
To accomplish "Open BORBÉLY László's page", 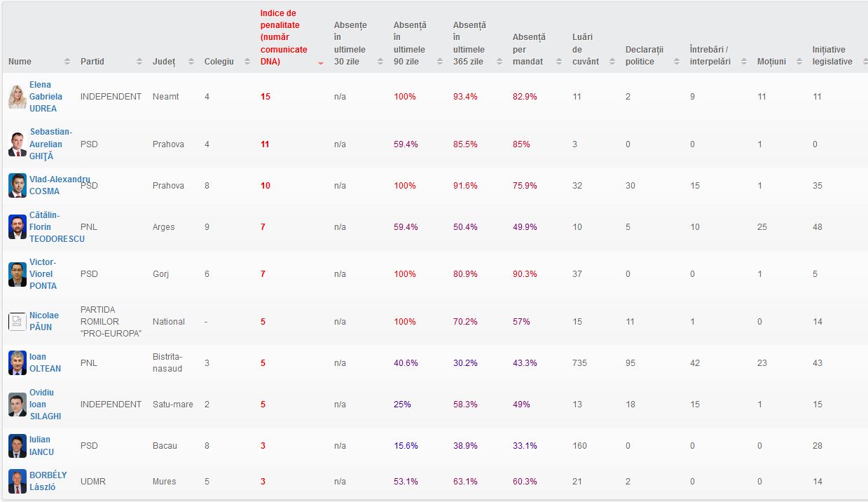I will [48, 481].
